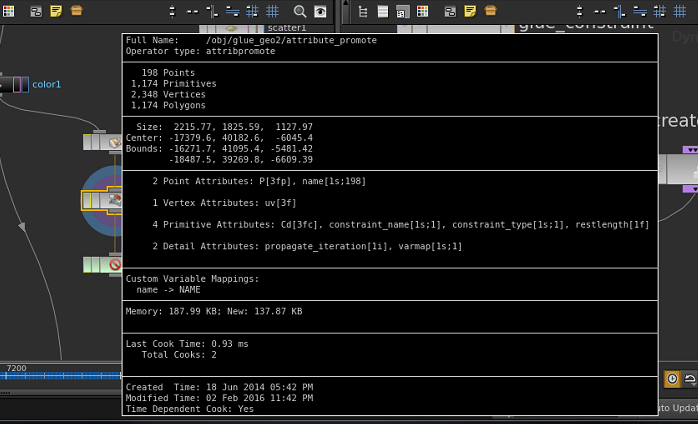
Task: Click 'name -> NAME' variable mapping
Action: [168, 290]
